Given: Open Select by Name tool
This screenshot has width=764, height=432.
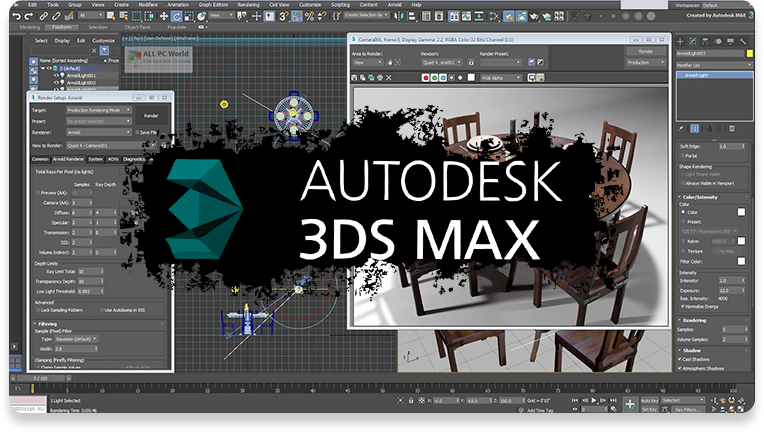Looking at the screenshot, I should (124, 17).
